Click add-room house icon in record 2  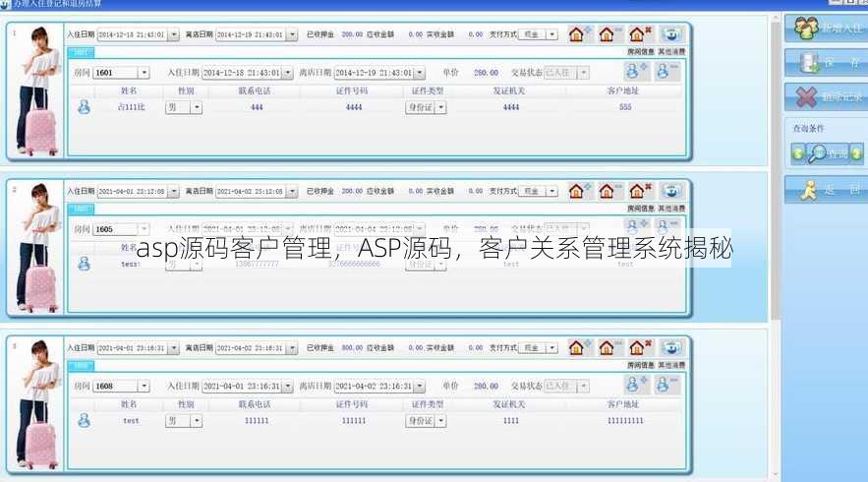pos(578,191)
